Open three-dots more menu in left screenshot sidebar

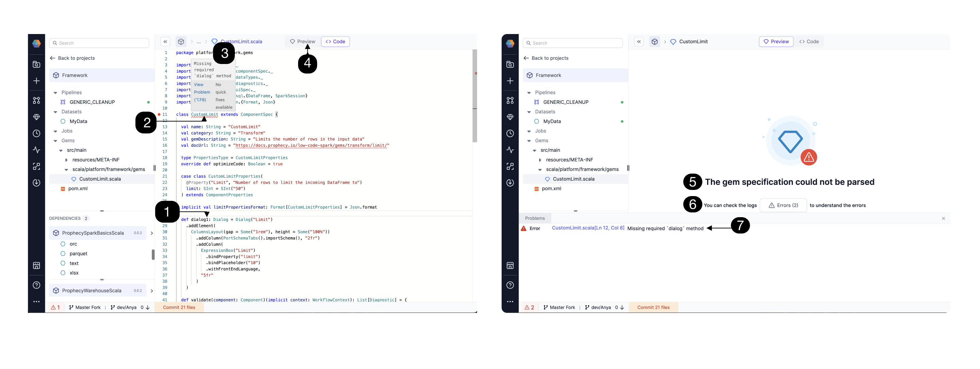pos(36,301)
